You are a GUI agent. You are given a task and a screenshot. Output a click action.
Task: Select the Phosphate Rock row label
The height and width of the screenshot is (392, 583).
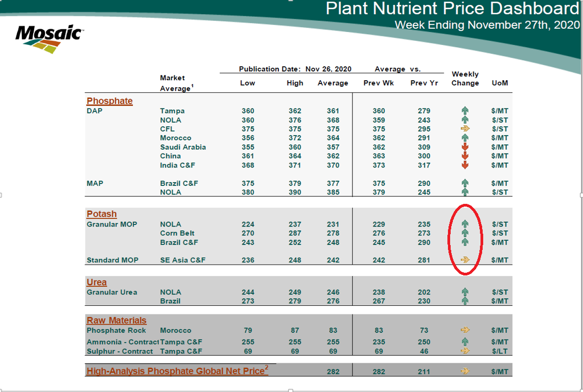tap(117, 330)
